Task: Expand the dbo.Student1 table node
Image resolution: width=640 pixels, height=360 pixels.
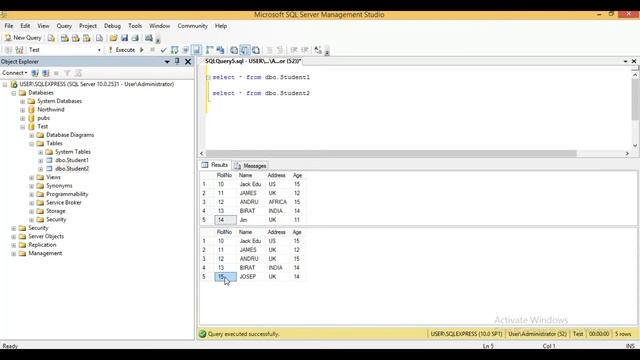Action: (x=40, y=160)
